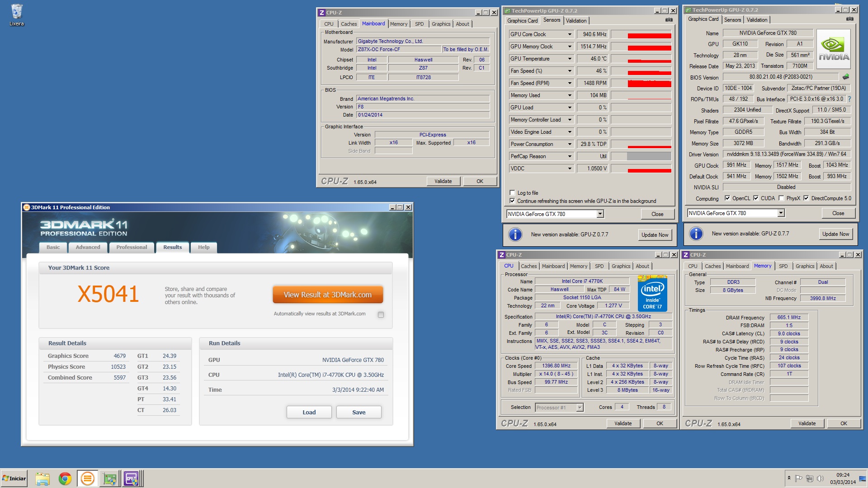Open the GPU Memory Clock sensor dropdown
868x488 pixels.
(x=570, y=47)
